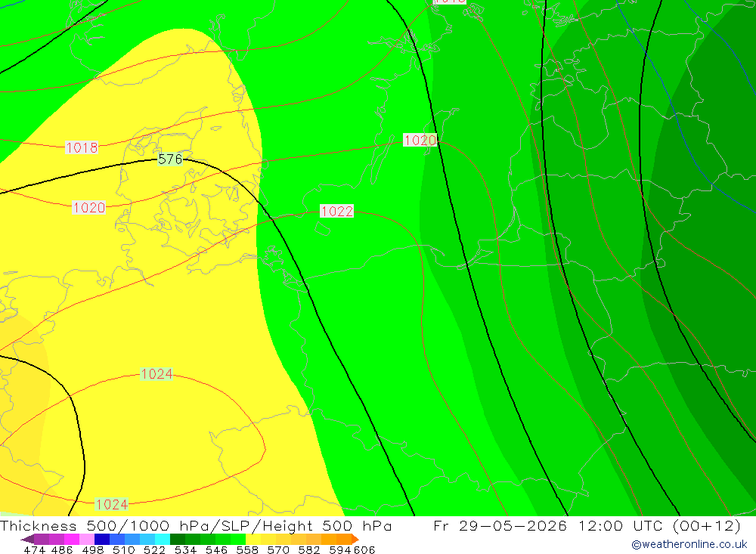This screenshot has width=756, height=554.
Task: Click the 486 legend scale value
Action: click(62, 549)
